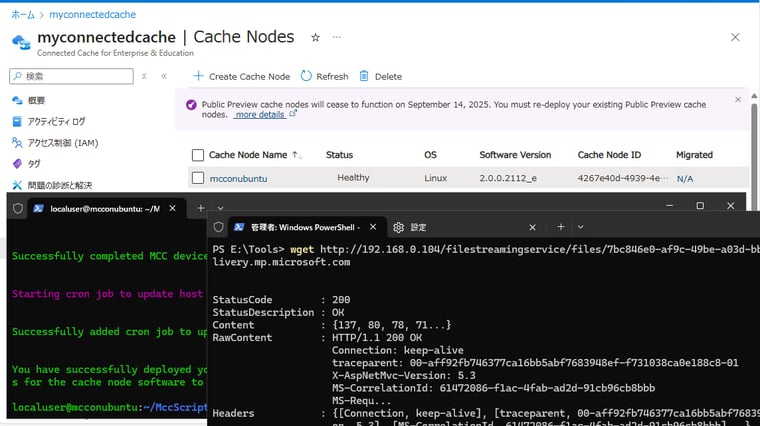Open the more options ellipsis in the header
Screen dimensions: 760x426
coord(336,37)
